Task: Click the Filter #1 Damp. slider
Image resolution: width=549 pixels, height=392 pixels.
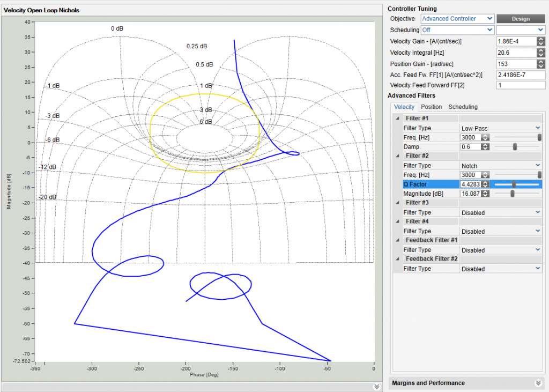Action: (x=516, y=147)
